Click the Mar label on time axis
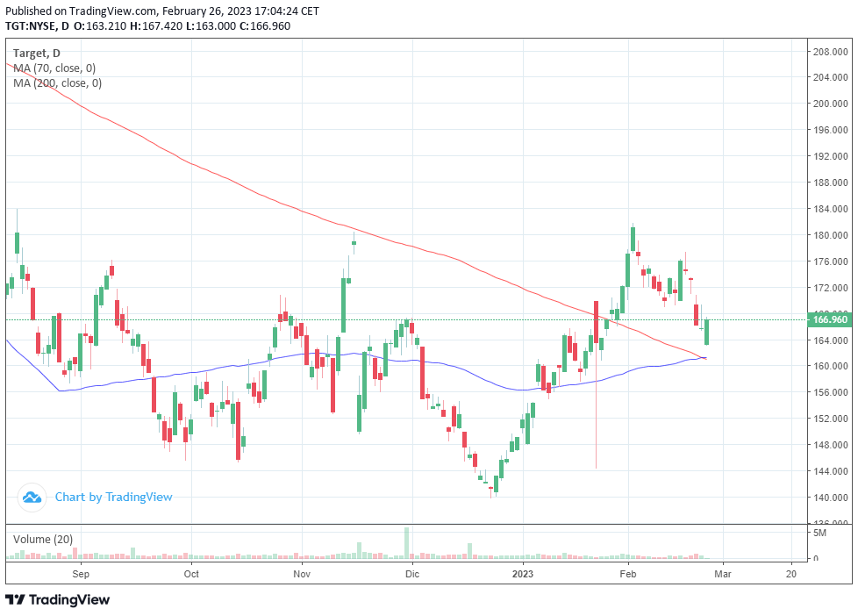858x616 pixels. pyautogui.click(x=723, y=574)
